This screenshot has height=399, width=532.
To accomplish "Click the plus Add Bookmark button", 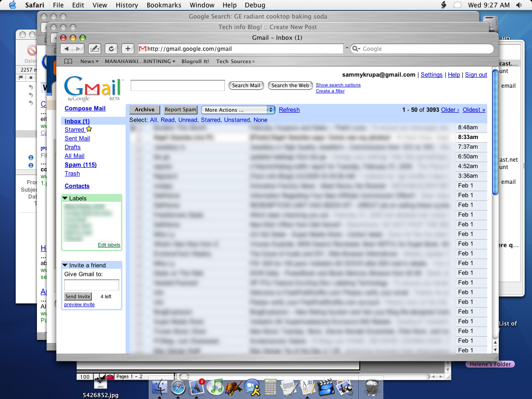I will point(128,49).
